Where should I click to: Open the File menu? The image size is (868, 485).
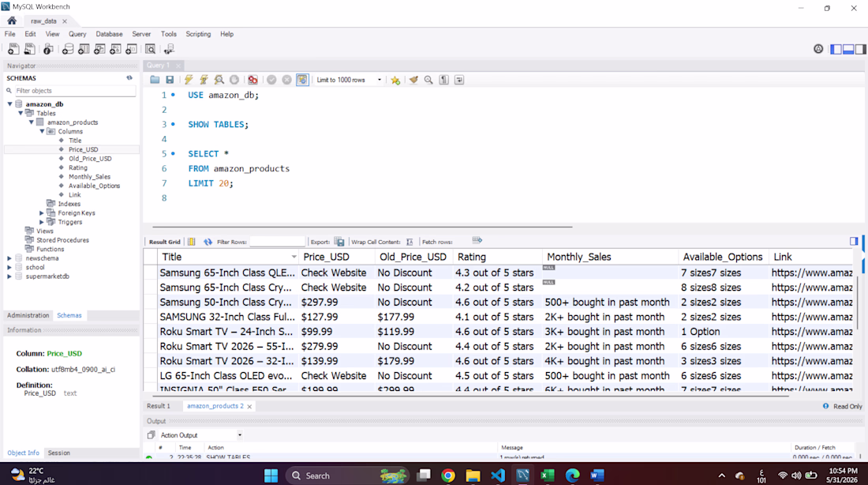click(10, 34)
